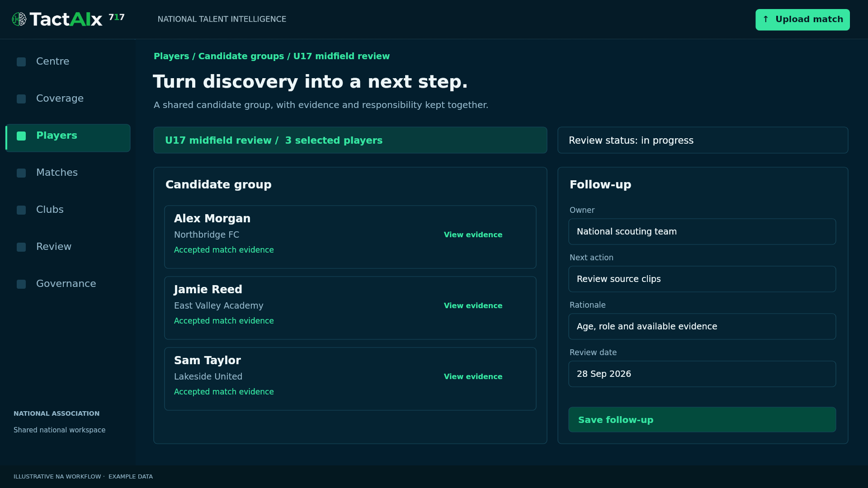Screen dimensions: 868x488
Task: View evidence for Jamie Reed
Action: tap(473, 306)
